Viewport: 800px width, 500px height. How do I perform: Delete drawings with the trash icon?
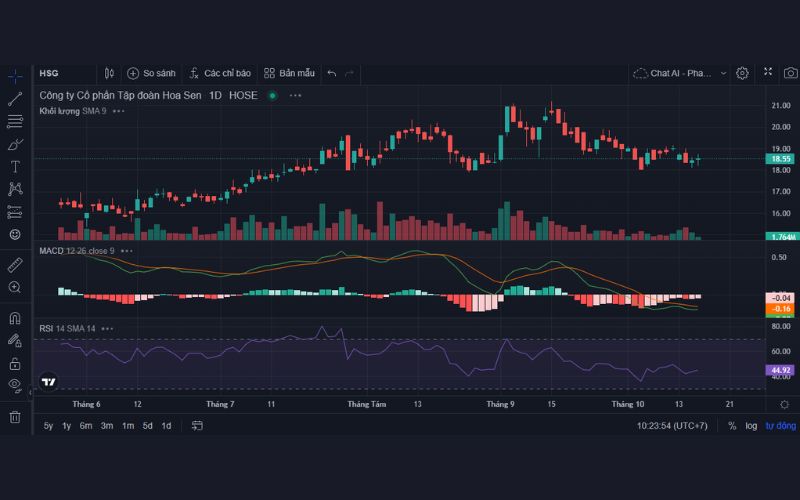point(15,416)
